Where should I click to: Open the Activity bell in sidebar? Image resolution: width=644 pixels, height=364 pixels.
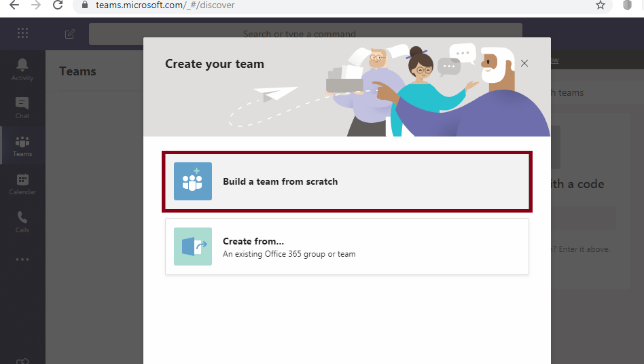(22, 69)
